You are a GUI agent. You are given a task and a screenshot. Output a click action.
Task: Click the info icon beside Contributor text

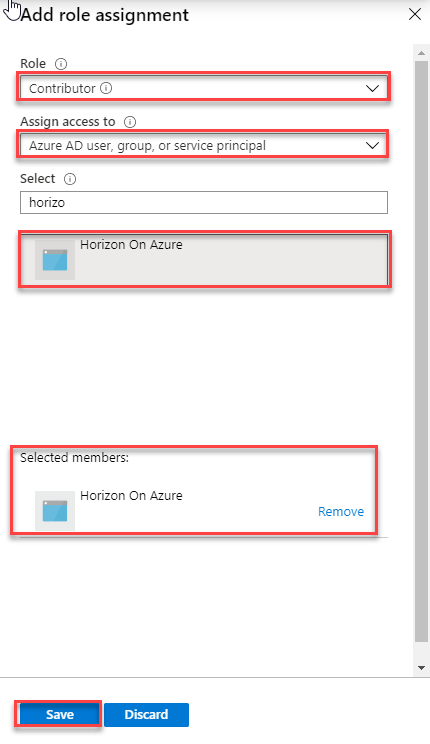point(107,88)
